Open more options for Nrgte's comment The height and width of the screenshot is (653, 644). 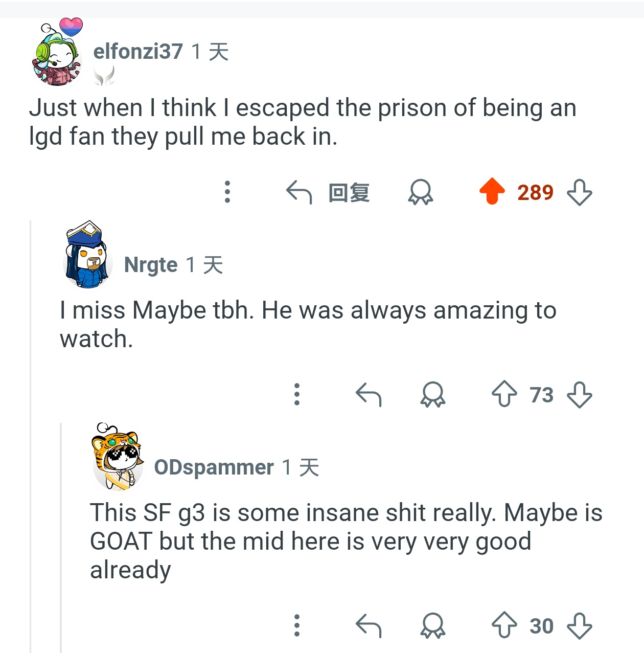[x=296, y=395]
